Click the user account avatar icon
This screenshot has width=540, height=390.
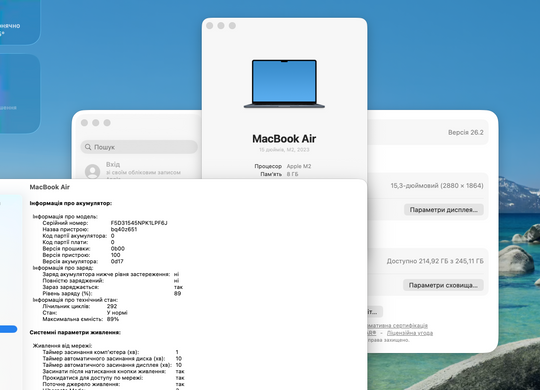[93, 172]
